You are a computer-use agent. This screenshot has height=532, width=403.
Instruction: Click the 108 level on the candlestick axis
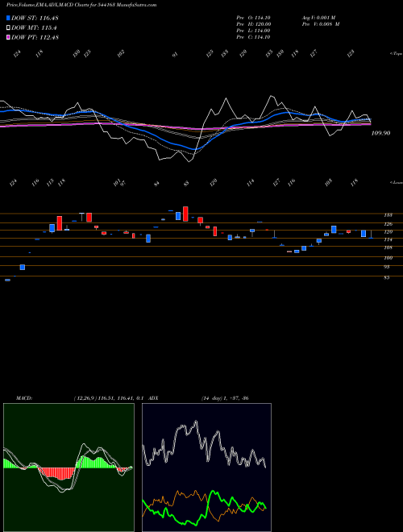point(388,247)
